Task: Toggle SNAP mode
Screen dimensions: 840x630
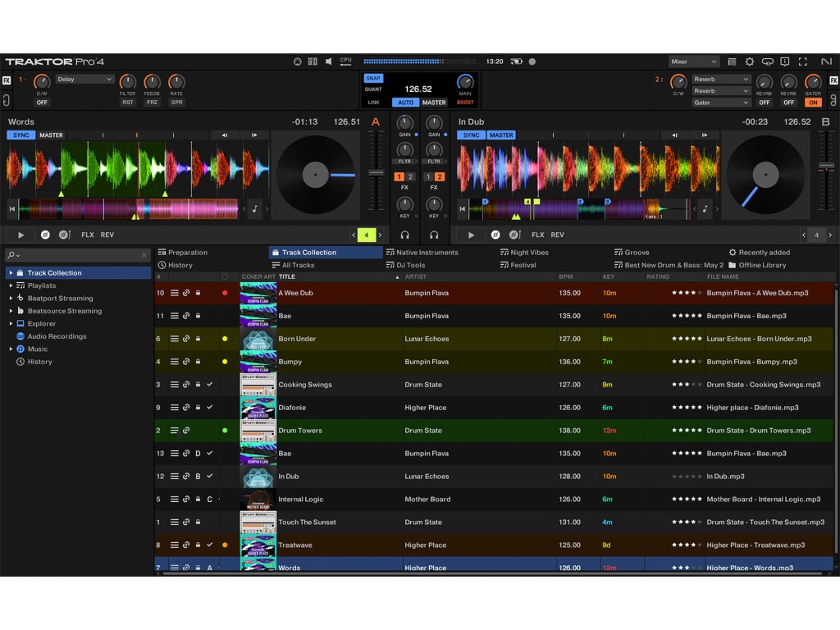Action: [373, 78]
